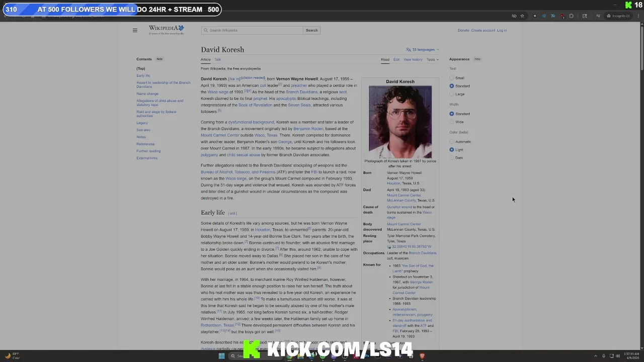The image size is (644, 362).
Task: Open the Waco siege link in intro
Action: [218, 92]
